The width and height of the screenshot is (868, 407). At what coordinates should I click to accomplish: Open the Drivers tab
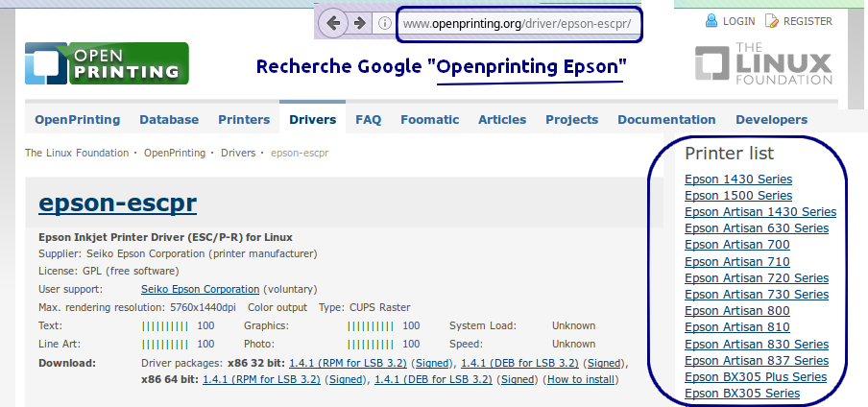pos(312,120)
